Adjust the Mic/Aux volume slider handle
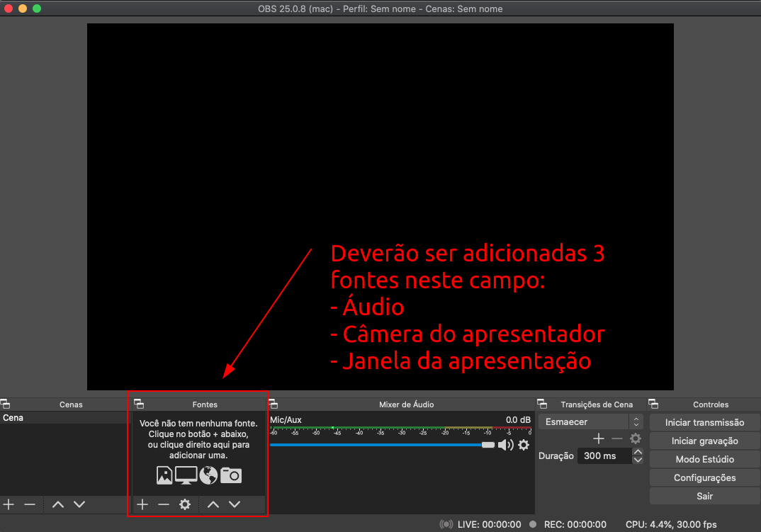The width and height of the screenshot is (761, 532). click(487, 445)
